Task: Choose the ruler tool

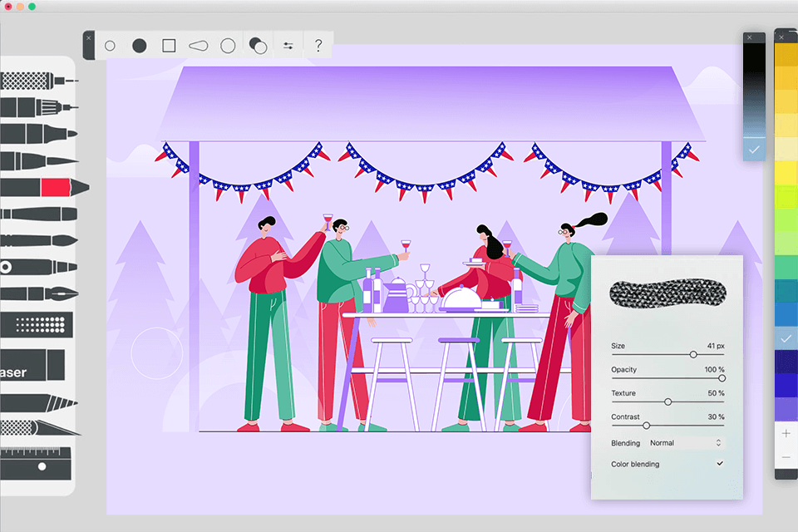Action: pos(36,463)
